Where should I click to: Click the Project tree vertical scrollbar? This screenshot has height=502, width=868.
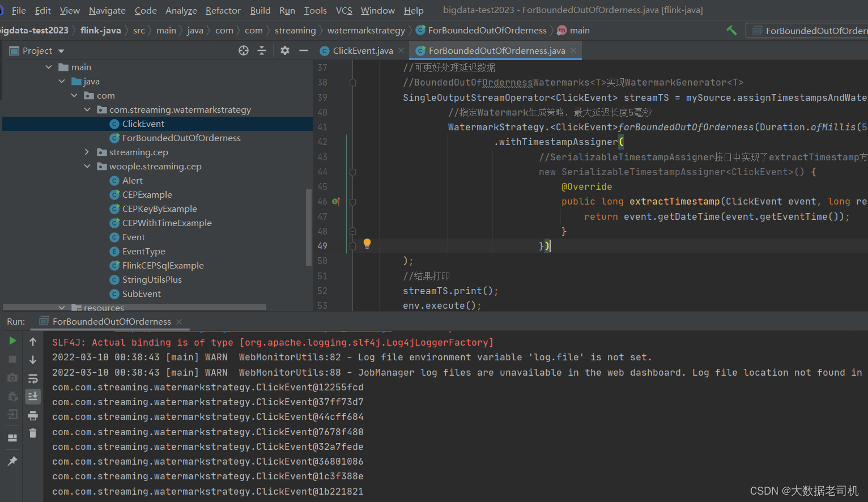click(x=309, y=227)
